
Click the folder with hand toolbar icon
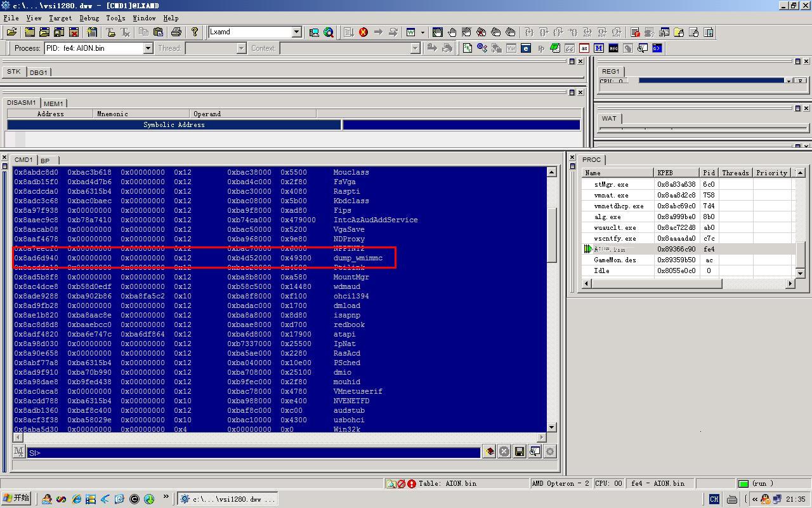pyautogui.click(x=679, y=32)
